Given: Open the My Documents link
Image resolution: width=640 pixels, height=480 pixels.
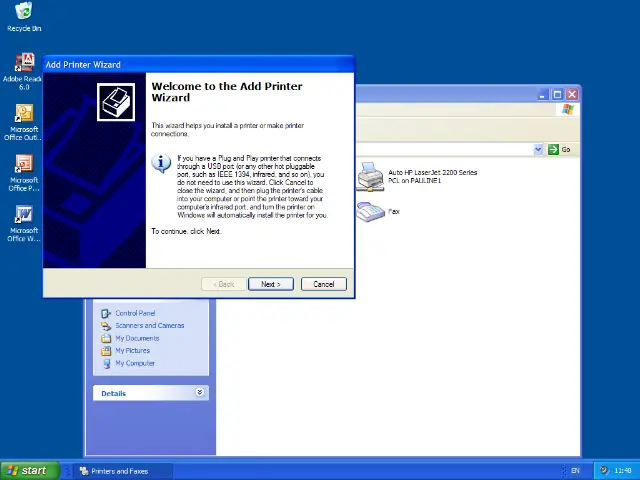Looking at the screenshot, I should [137, 338].
